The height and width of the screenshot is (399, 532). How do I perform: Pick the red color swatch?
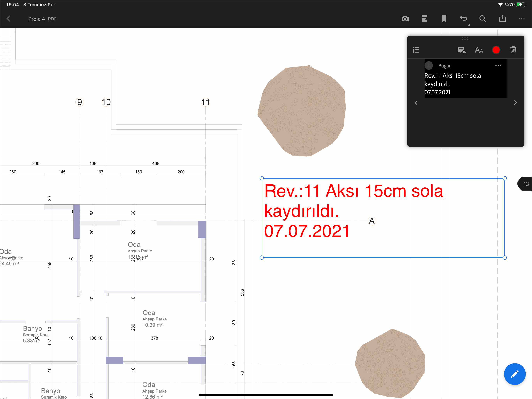[496, 50]
